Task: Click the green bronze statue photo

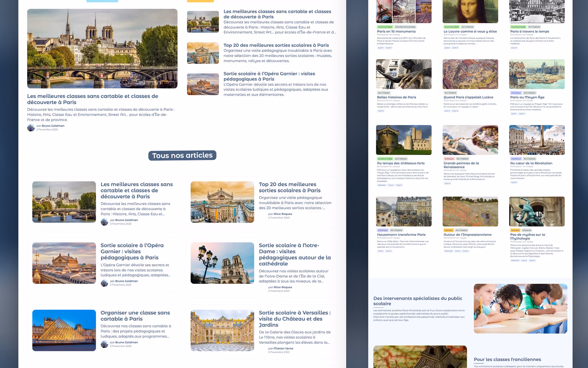Action: tap(537, 212)
